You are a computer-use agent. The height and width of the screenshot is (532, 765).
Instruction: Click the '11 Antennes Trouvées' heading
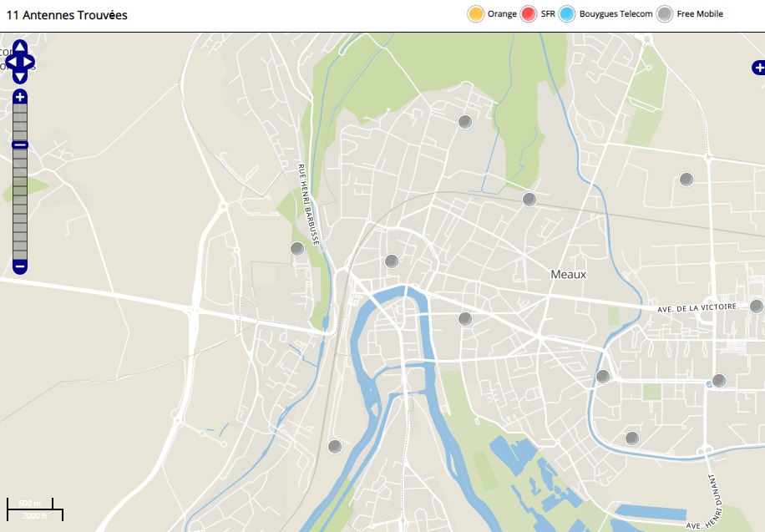coord(67,15)
